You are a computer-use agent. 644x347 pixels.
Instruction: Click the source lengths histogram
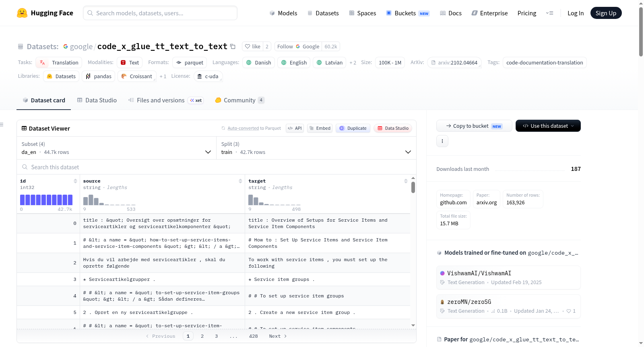tap(109, 200)
